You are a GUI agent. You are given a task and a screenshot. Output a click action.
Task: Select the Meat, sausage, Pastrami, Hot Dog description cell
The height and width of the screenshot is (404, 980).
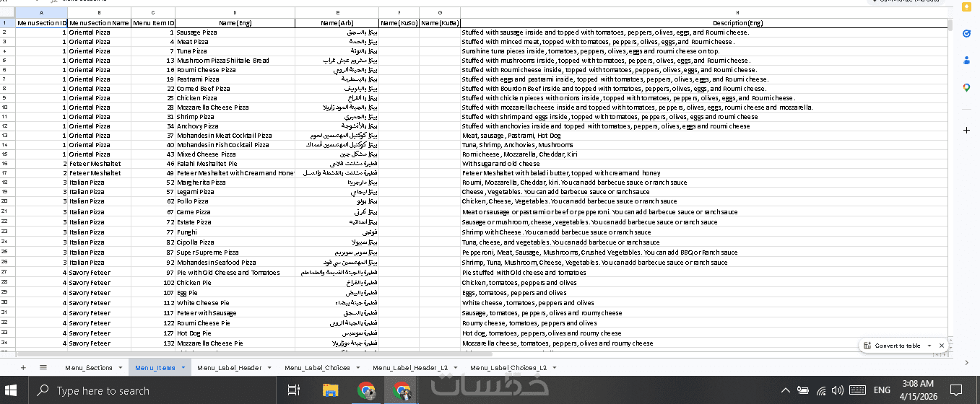[x=704, y=136]
